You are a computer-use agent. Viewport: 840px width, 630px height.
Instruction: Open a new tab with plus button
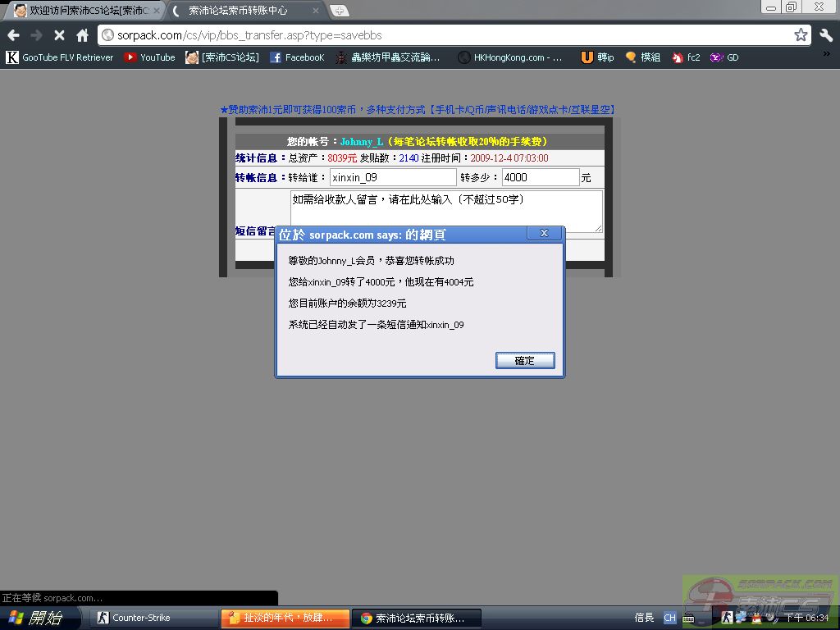point(340,11)
